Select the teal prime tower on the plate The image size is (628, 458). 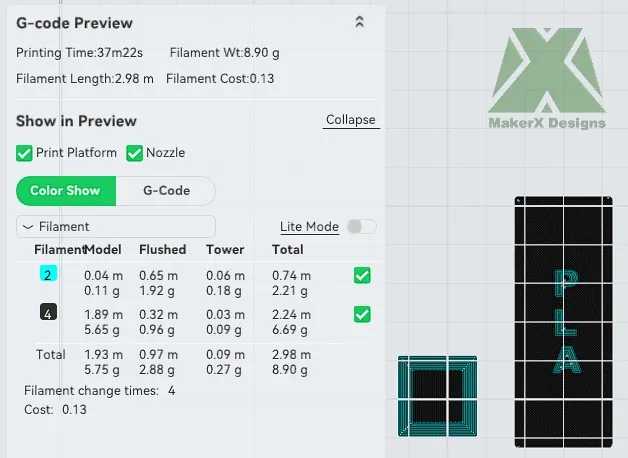tap(437, 396)
